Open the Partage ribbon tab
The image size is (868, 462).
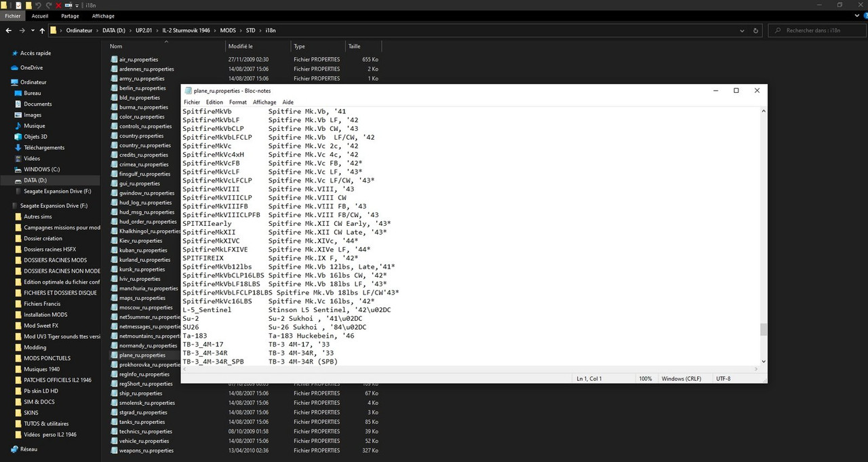(70, 16)
